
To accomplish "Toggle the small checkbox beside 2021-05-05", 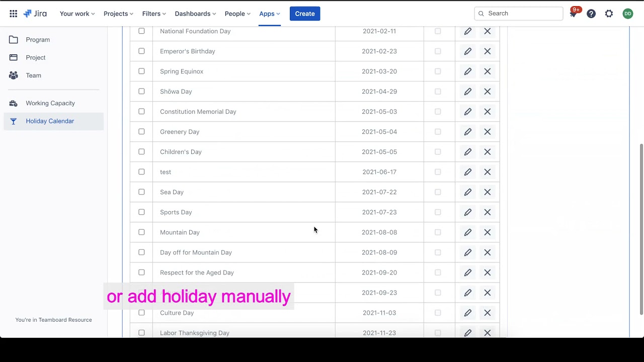I will tap(438, 152).
